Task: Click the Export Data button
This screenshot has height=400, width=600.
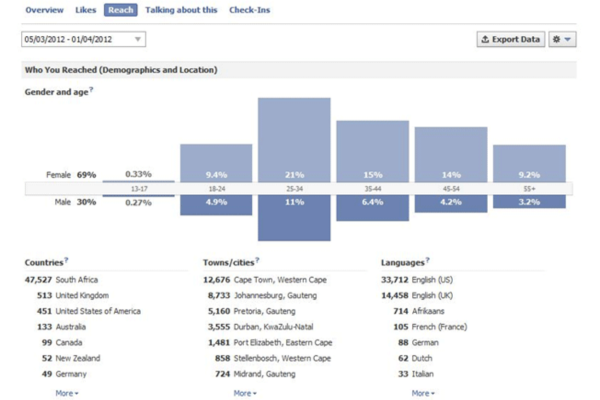Action: pyautogui.click(x=511, y=39)
